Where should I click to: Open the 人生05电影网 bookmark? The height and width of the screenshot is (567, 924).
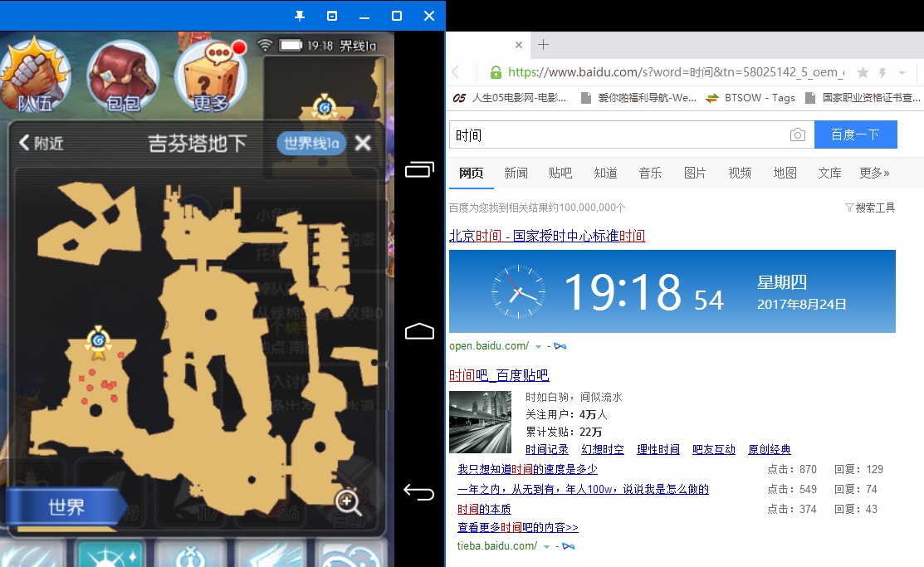point(509,98)
